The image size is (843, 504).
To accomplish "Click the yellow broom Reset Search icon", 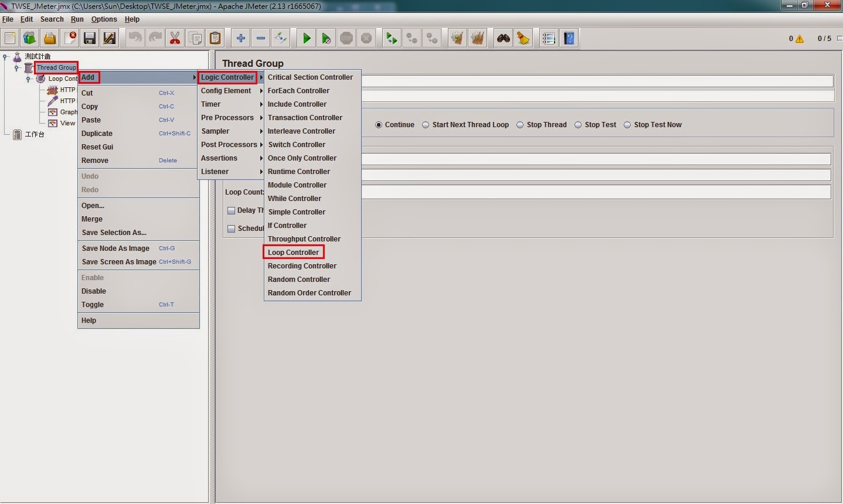I will pyautogui.click(x=523, y=39).
